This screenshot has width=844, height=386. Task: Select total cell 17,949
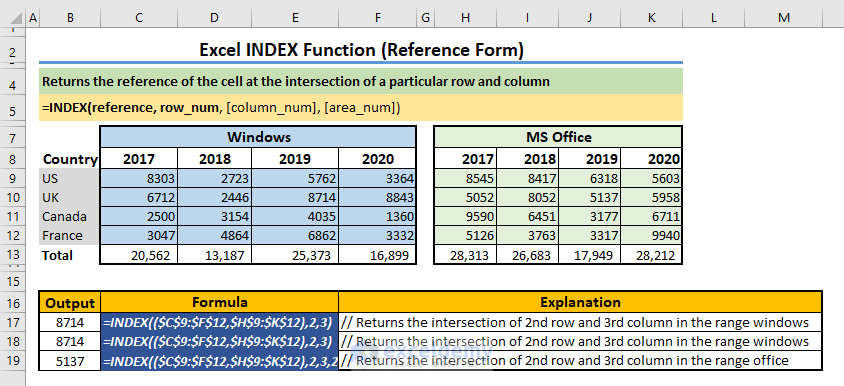tap(589, 255)
